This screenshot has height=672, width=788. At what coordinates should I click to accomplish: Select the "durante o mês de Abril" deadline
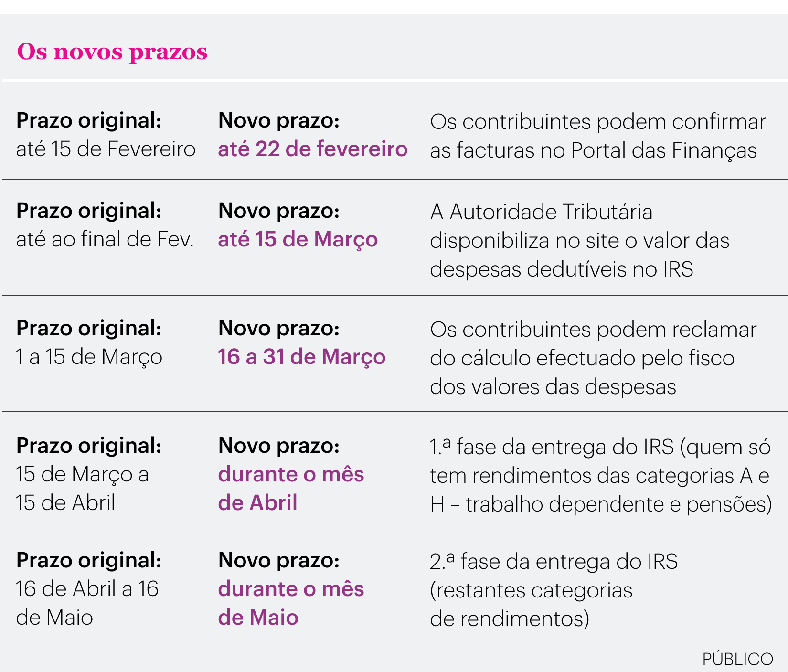pos(291,488)
